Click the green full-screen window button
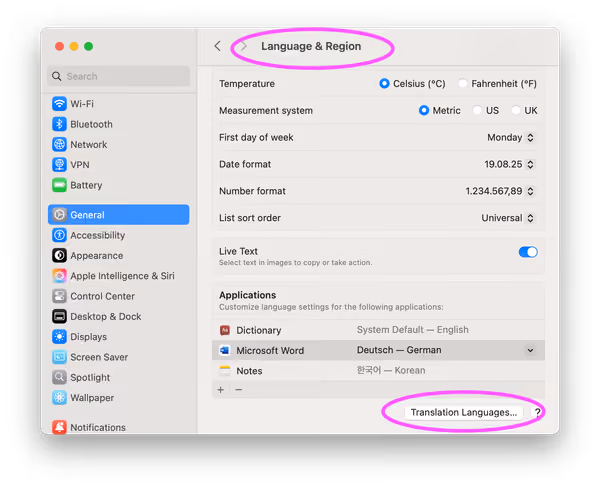600x488 pixels. click(x=88, y=46)
